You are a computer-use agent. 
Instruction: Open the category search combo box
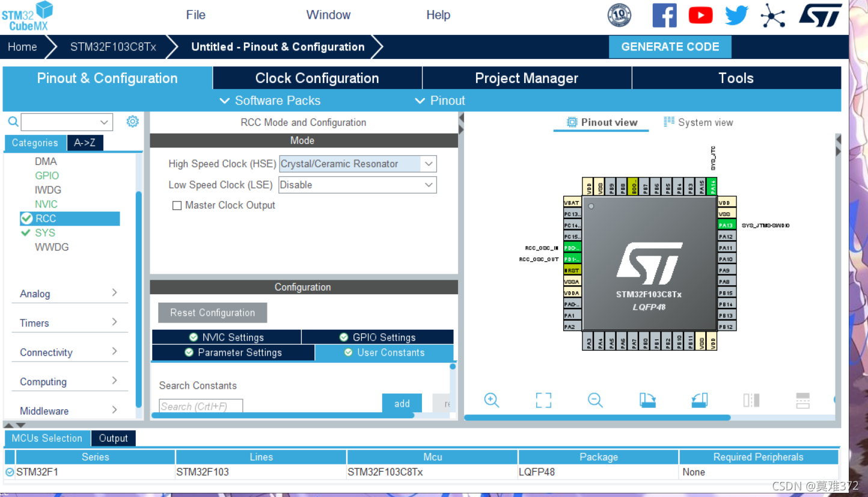click(67, 122)
